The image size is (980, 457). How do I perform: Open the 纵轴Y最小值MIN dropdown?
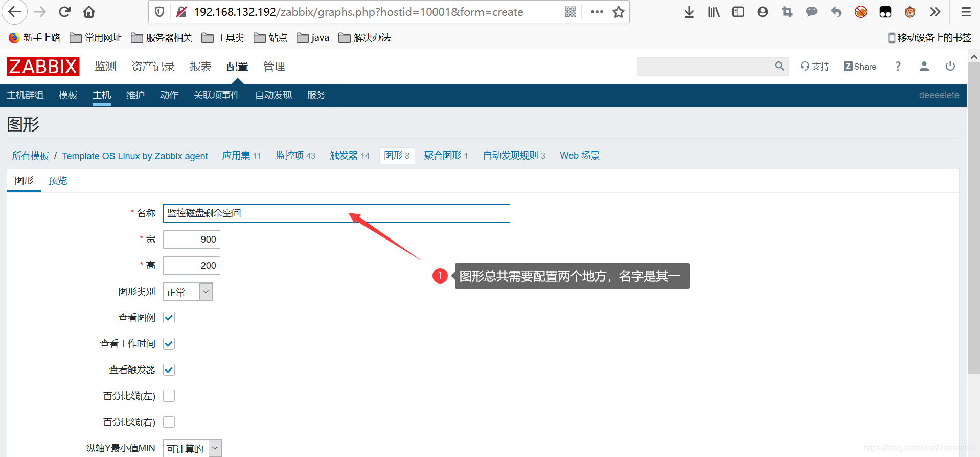point(193,448)
